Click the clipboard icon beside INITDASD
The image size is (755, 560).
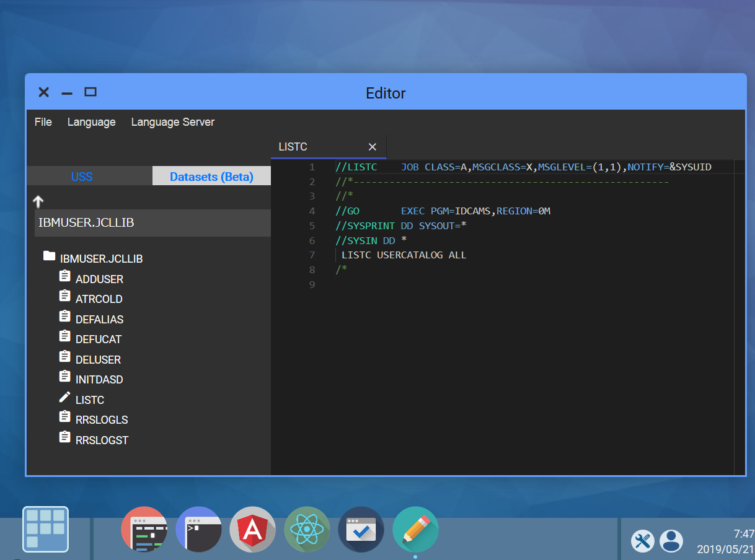pyautogui.click(x=64, y=377)
